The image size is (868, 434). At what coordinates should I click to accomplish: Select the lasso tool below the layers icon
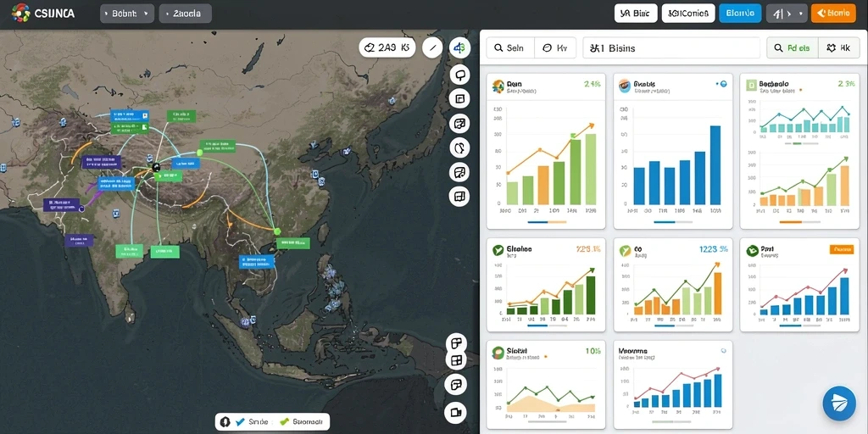point(459,75)
